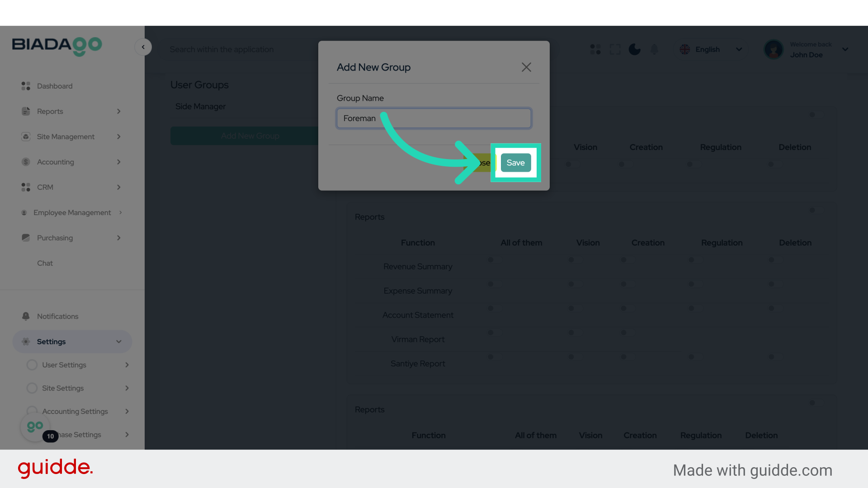Open the Dashboard sidebar icon

click(26, 86)
